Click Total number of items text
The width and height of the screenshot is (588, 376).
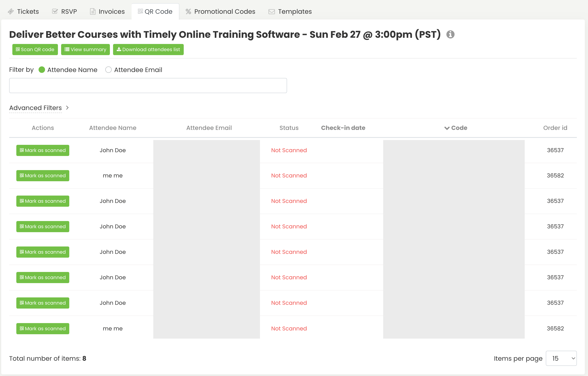click(48, 358)
